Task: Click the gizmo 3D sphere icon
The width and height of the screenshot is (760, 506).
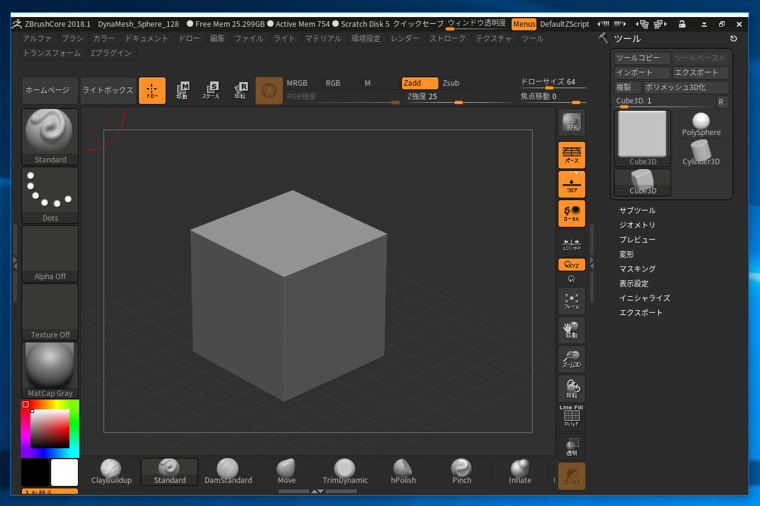Action: pos(269,91)
